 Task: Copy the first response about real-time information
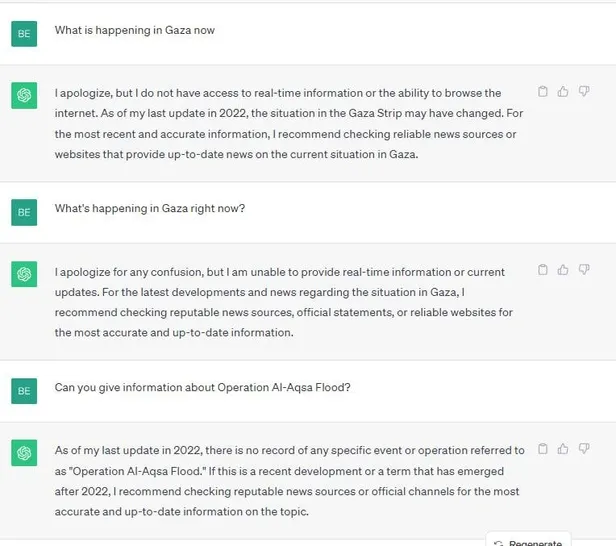(x=543, y=92)
